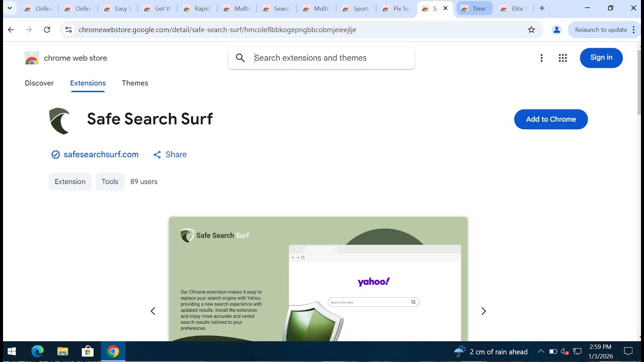The image size is (644, 362).
Task: Show next screenshot in carousel
Action: 484,311
